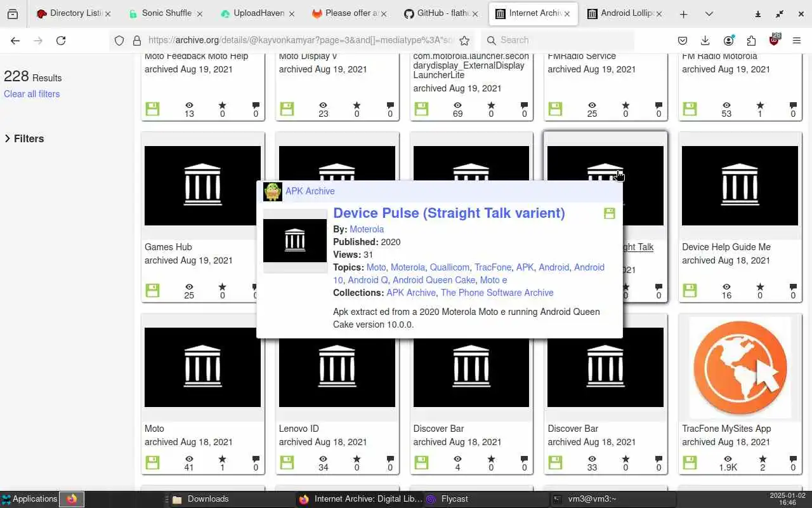Select the TracFone topic link
Viewport: 812px width, 508px height.
point(493,267)
